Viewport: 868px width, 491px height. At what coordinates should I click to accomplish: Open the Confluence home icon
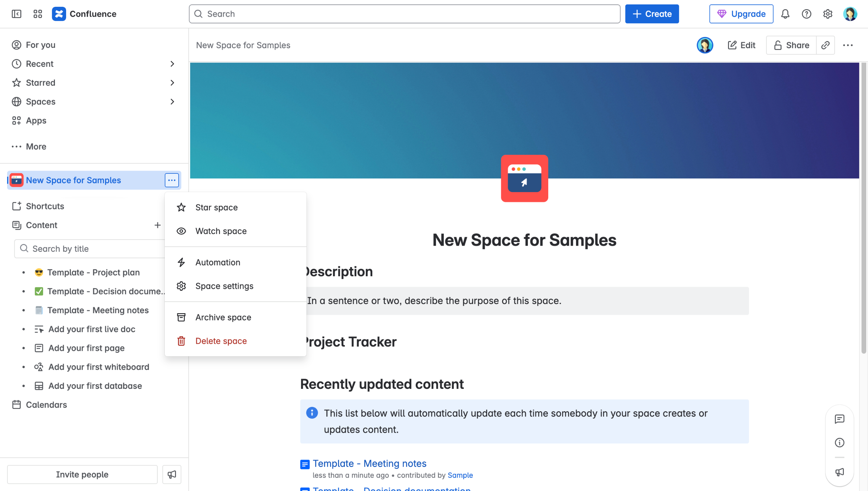[59, 14]
